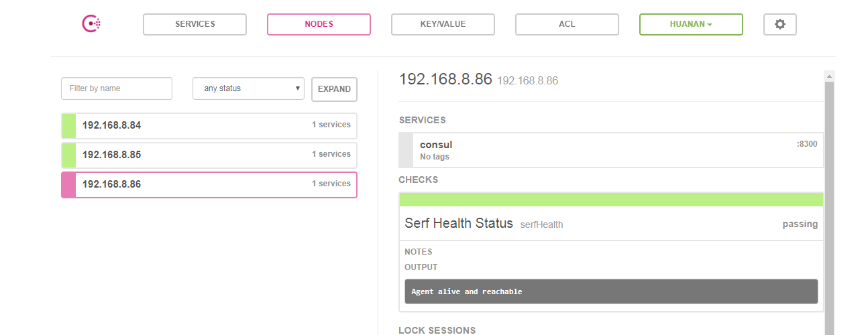
Task: Click the green status bar of 192.168.8.84
Action: [68, 125]
